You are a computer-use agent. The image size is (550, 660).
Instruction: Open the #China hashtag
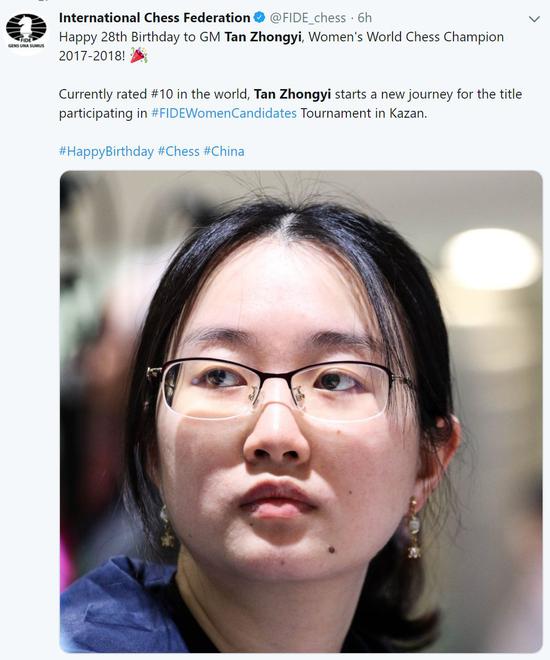[x=224, y=151]
